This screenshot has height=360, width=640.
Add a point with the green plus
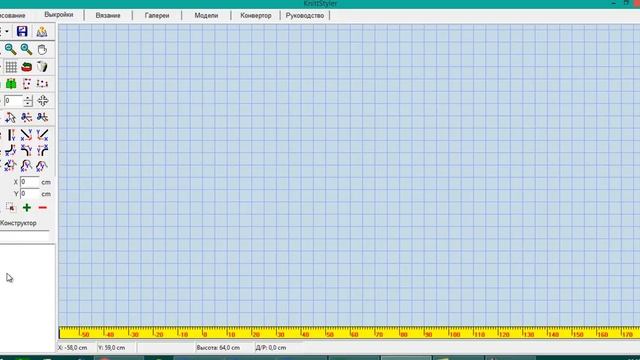[27, 208]
